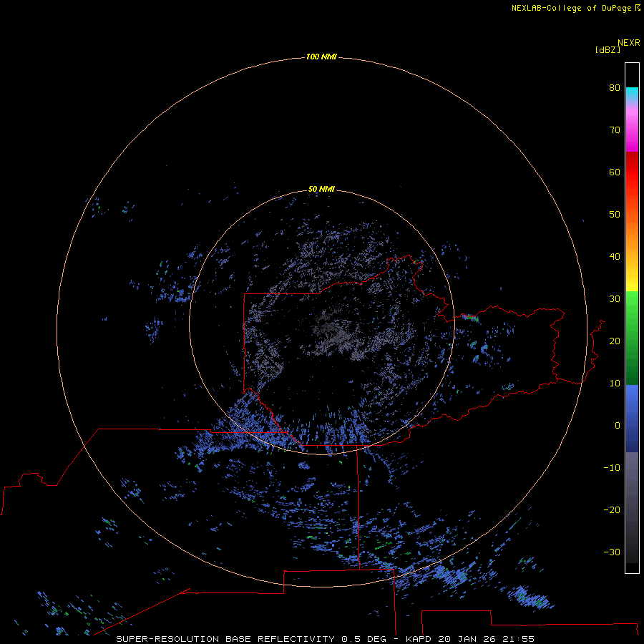Click the -20 dBZ scale value
The width and height of the screenshot is (644, 644).
coord(612,510)
